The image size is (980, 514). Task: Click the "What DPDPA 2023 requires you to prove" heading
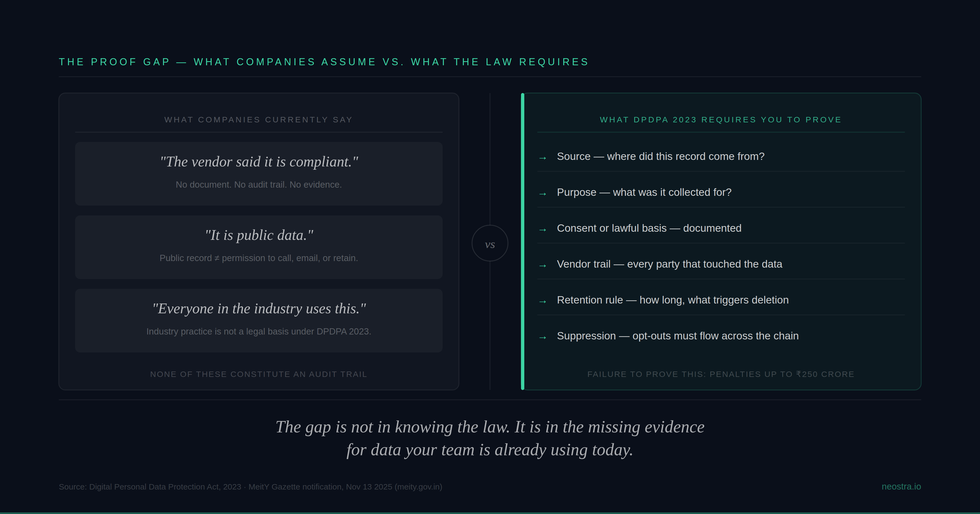[721, 120]
